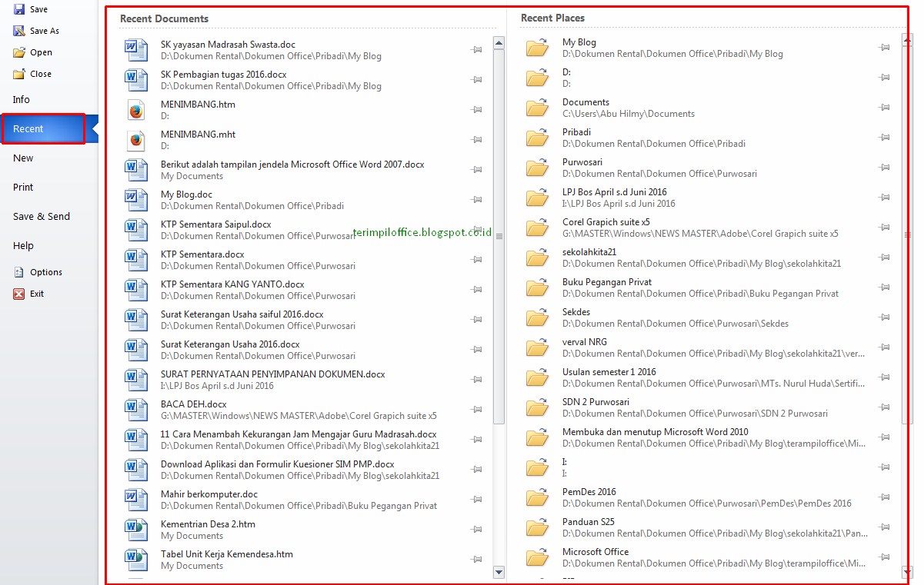Pin My Blog.doc in Recent Documents
Image resolution: width=924 pixels, height=585 pixels.
click(x=476, y=200)
